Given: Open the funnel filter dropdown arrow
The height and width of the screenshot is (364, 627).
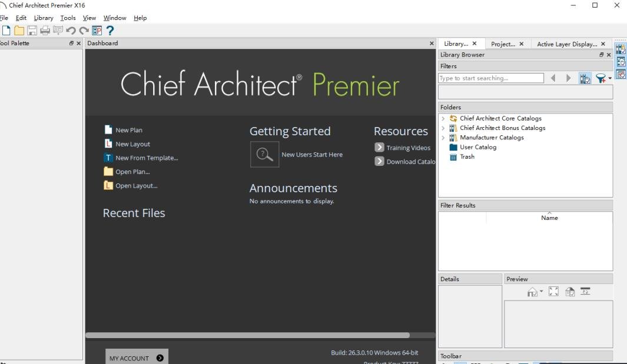Looking at the screenshot, I should (x=610, y=78).
